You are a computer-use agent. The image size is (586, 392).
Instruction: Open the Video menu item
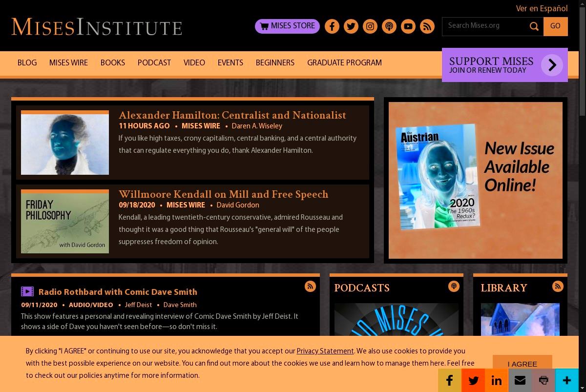pos(194,63)
